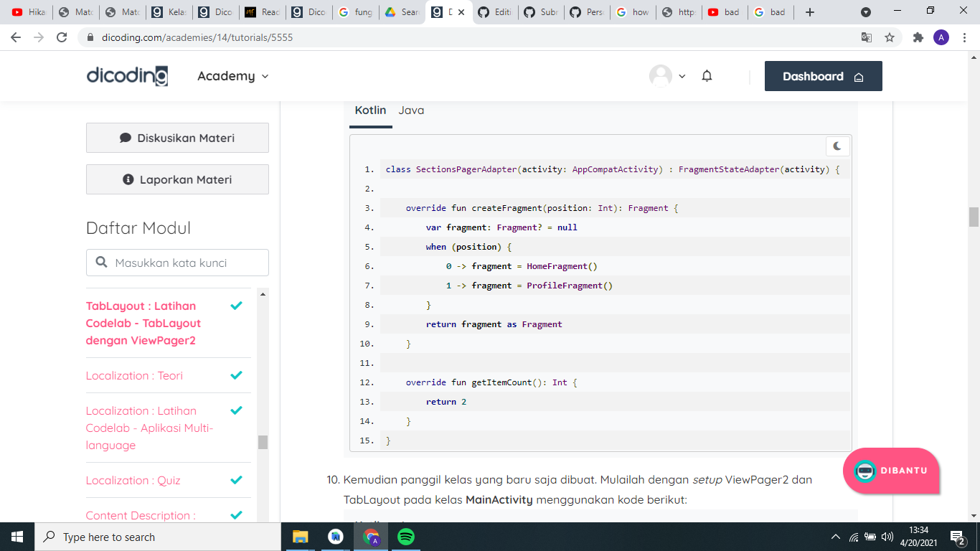Open the Academy dropdown
Viewport: 980px width, 551px height.
coord(232,75)
